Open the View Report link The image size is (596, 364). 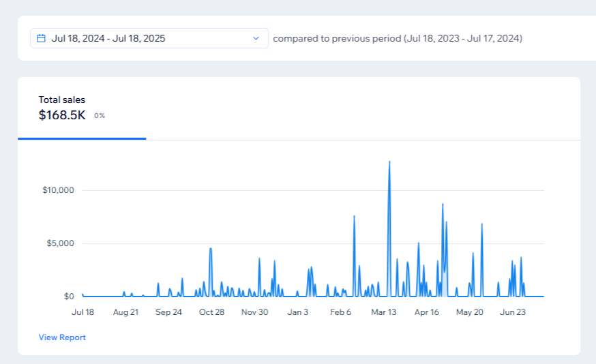point(62,337)
